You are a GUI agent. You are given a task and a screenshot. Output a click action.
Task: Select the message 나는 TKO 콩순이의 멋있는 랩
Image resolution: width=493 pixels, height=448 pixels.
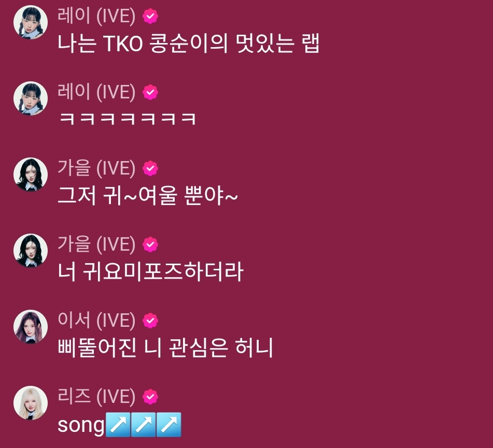(x=189, y=44)
